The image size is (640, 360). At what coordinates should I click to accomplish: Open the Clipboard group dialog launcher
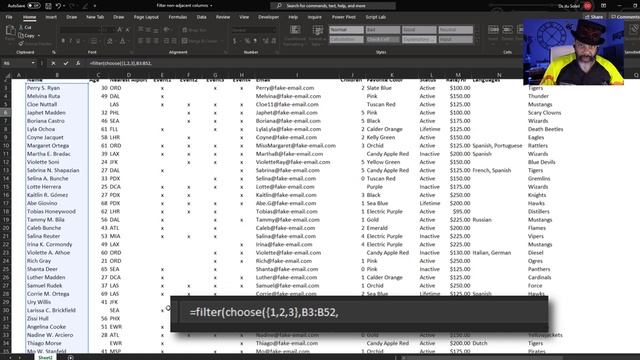[53, 52]
